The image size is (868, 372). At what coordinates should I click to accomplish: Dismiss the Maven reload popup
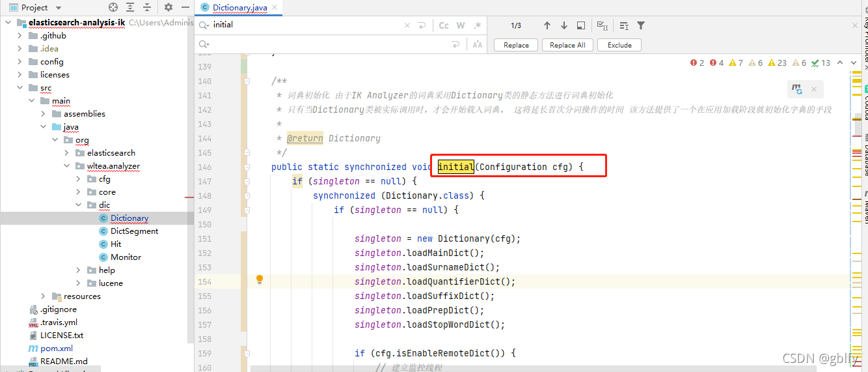[x=813, y=89]
